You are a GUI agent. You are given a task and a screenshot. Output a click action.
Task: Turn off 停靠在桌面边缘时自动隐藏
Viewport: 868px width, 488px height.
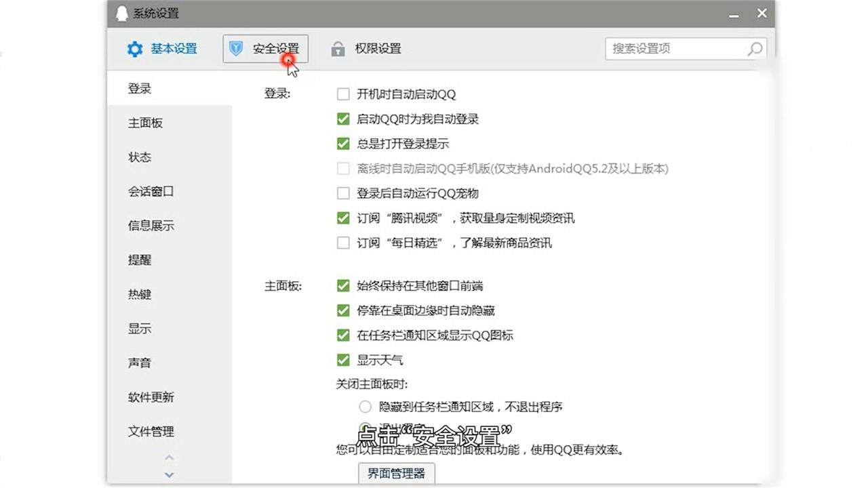[343, 310]
